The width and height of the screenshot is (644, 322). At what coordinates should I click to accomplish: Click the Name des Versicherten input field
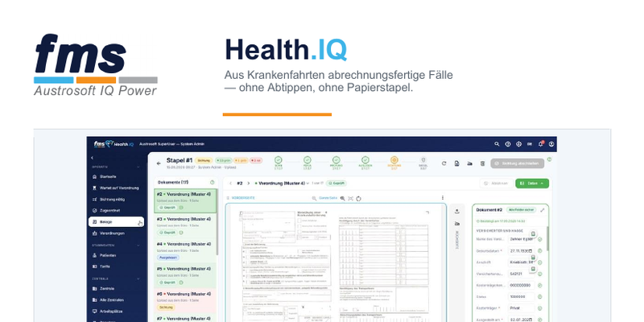pyautogui.click(x=521, y=239)
